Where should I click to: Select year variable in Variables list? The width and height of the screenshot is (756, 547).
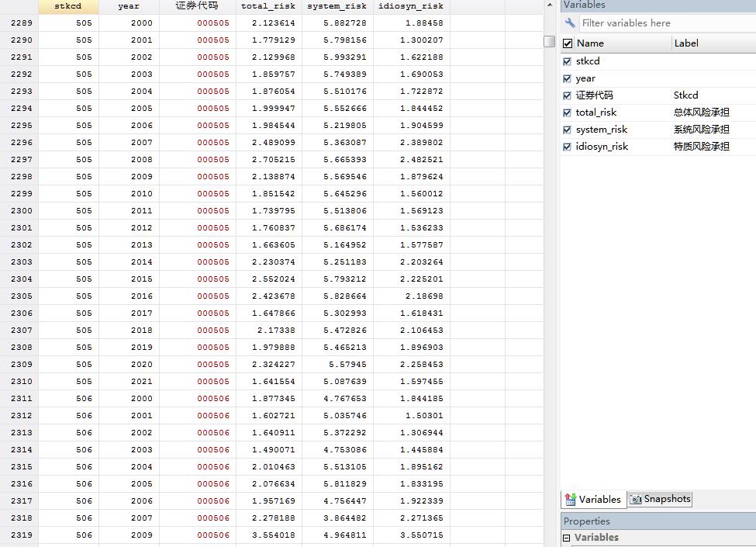tap(585, 78)
